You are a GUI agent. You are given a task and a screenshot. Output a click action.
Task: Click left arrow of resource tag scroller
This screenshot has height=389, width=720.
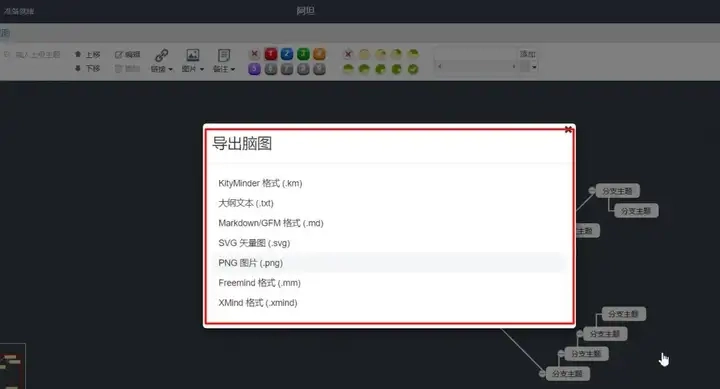click(x=440, y=67)
